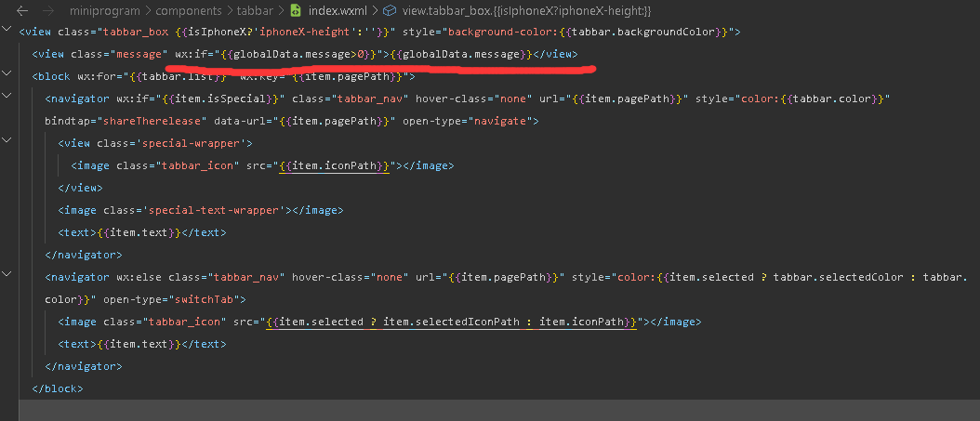Fold the special-wrapper view element
The image size is (980, 421).
tap(7, 140)
